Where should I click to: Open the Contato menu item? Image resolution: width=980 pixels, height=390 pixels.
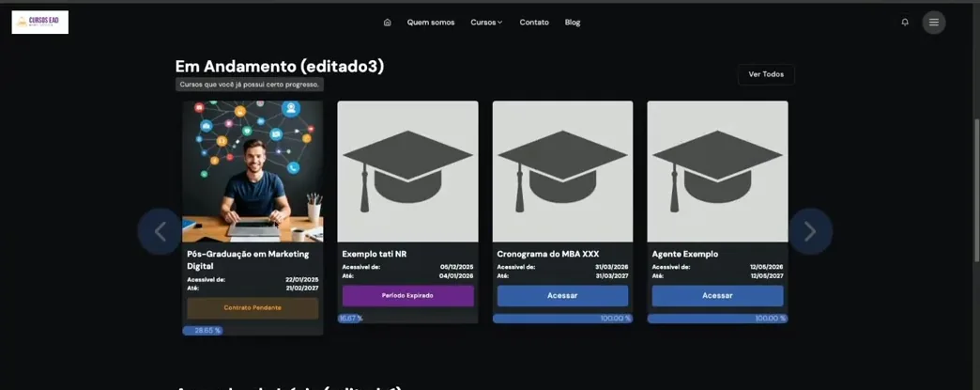point(534,23)
